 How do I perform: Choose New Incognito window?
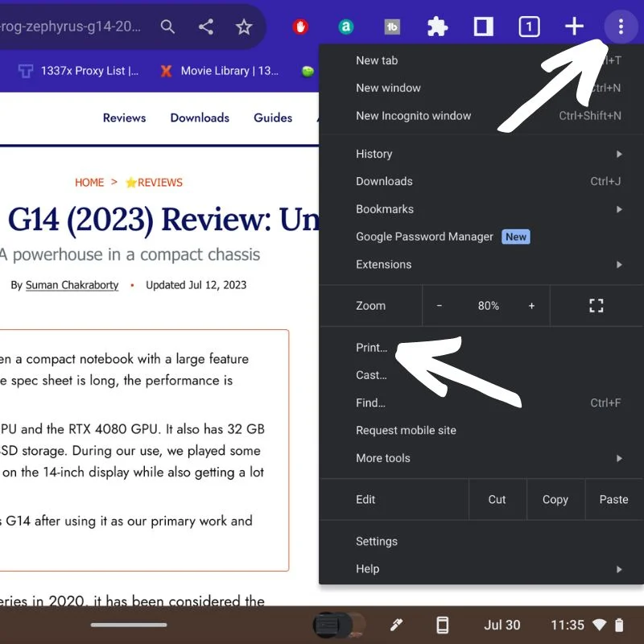(x=414, y=116)
